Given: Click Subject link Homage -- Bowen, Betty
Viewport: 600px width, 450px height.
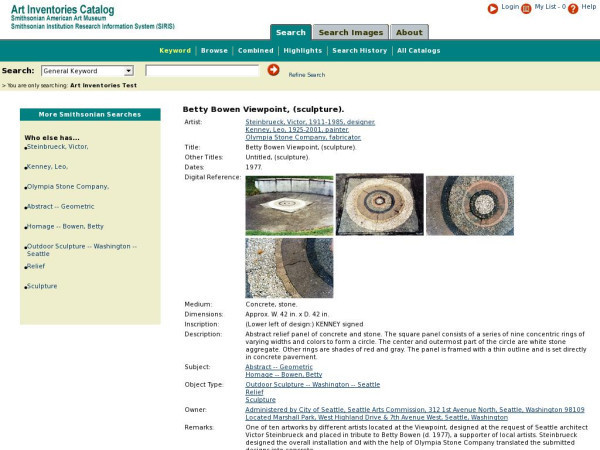Looking at the screenshot, I should point(284,374).
